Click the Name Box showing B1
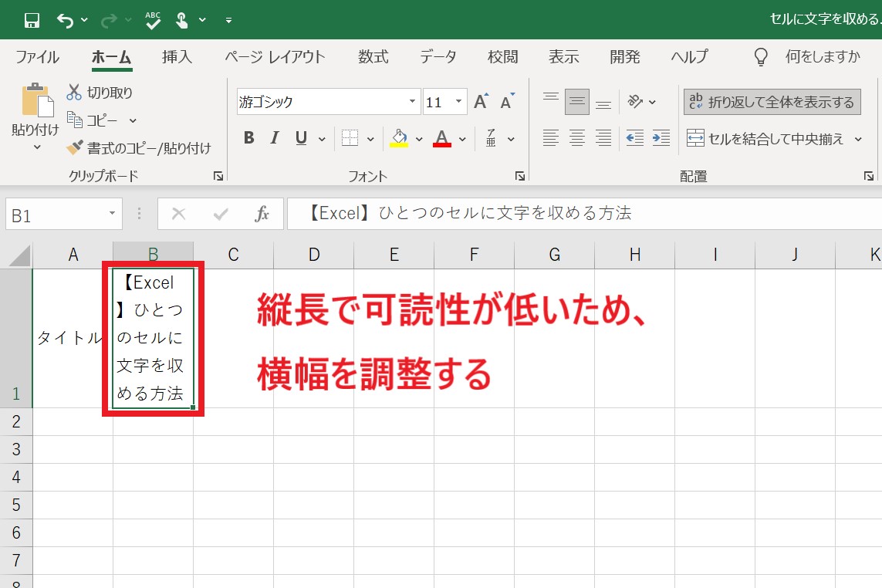The height and width of the screenshot is (588, 882). click(63, 215)
